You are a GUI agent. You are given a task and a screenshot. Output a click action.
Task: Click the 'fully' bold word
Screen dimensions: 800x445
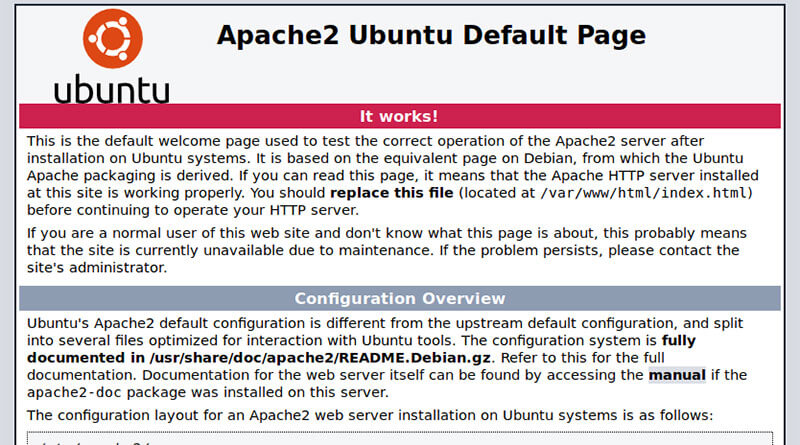(x=679, y=340)
